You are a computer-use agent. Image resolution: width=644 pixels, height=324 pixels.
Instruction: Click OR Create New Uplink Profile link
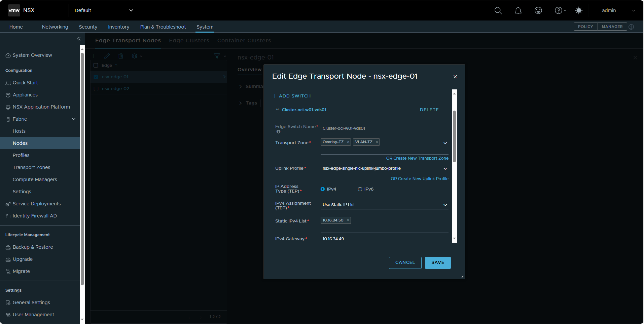[420, 179]
